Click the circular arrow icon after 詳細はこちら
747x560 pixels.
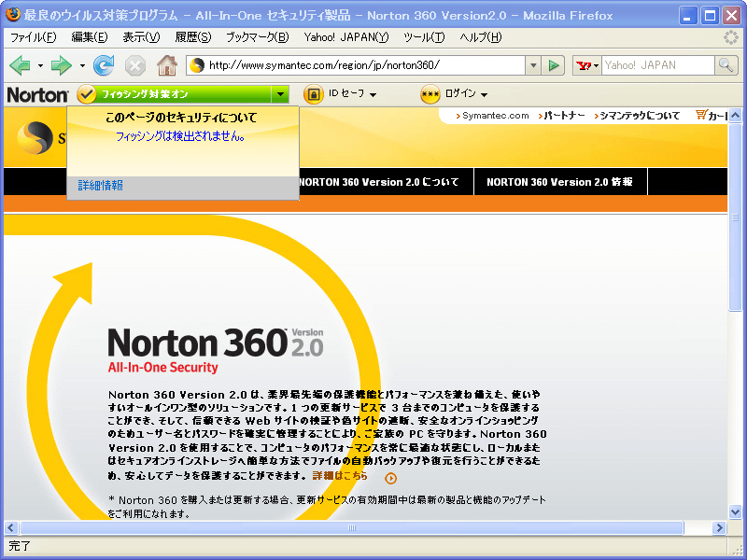click(x=390, y=478)
